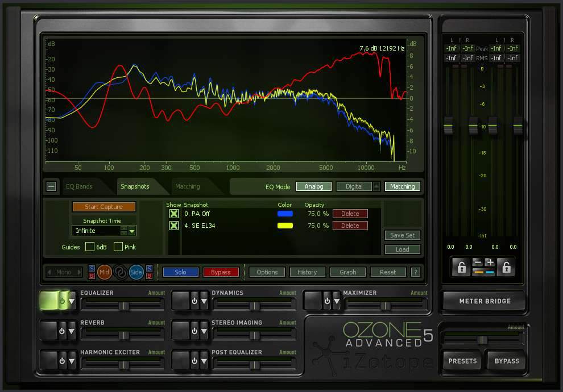Screen dimensions: 563x392
Task: Toggle the Equalizer module power button
Action: click(62, 301)
